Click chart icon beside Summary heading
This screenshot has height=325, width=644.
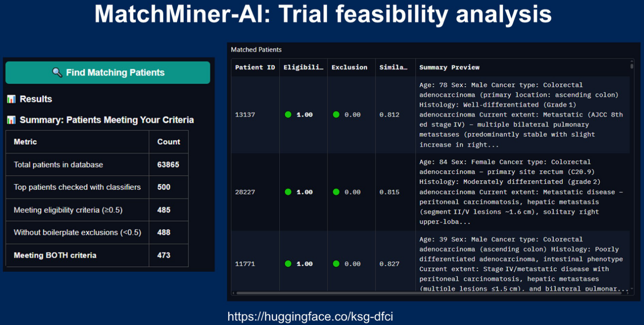(11, 120)
